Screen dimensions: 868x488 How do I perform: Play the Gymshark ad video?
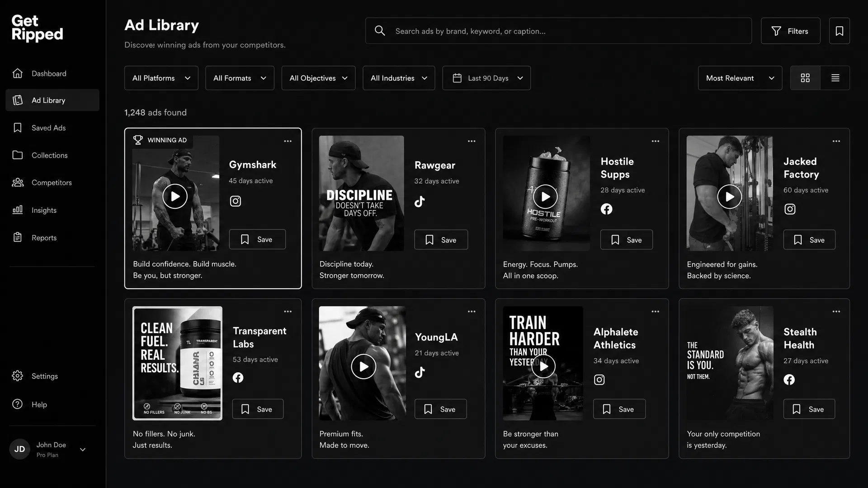click(175, 196)
